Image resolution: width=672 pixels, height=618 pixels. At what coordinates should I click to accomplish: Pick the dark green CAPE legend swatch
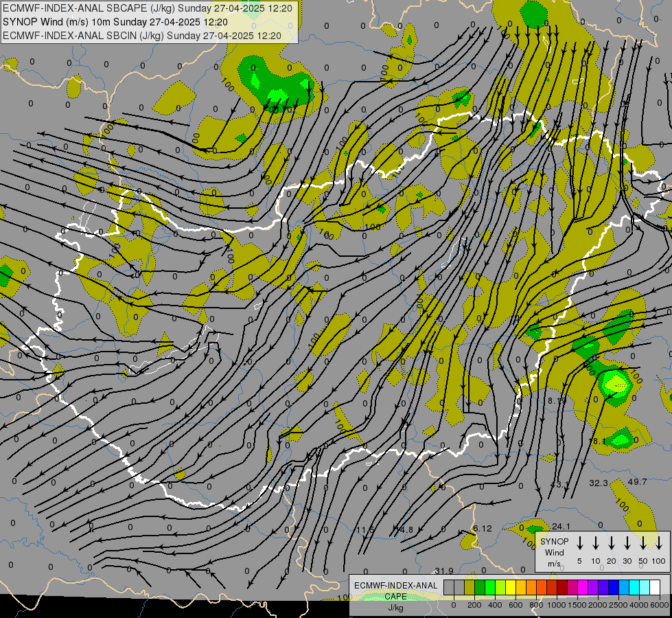[x=480, y=587]
